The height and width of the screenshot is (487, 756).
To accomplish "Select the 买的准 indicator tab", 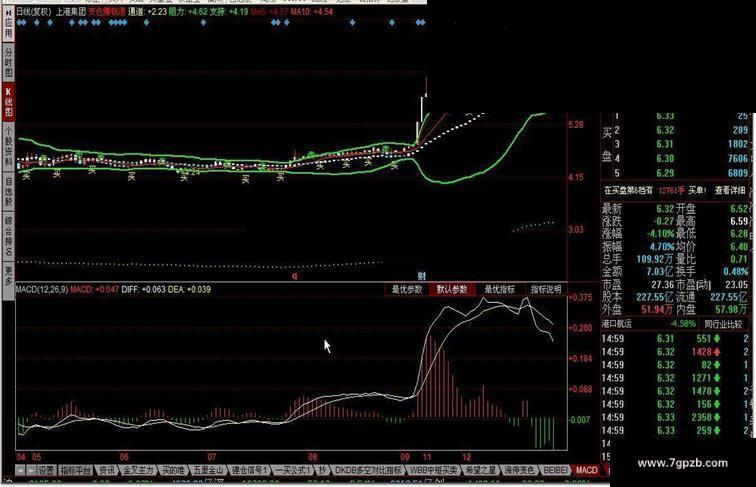I will click(x=173, y=470).
